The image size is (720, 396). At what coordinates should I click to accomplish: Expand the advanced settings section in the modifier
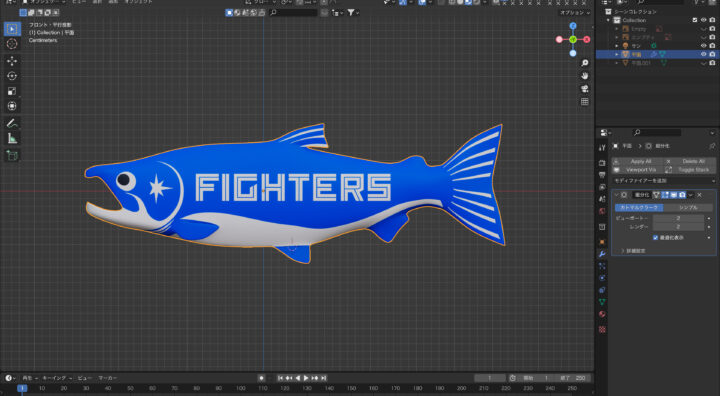coord(633,251)
